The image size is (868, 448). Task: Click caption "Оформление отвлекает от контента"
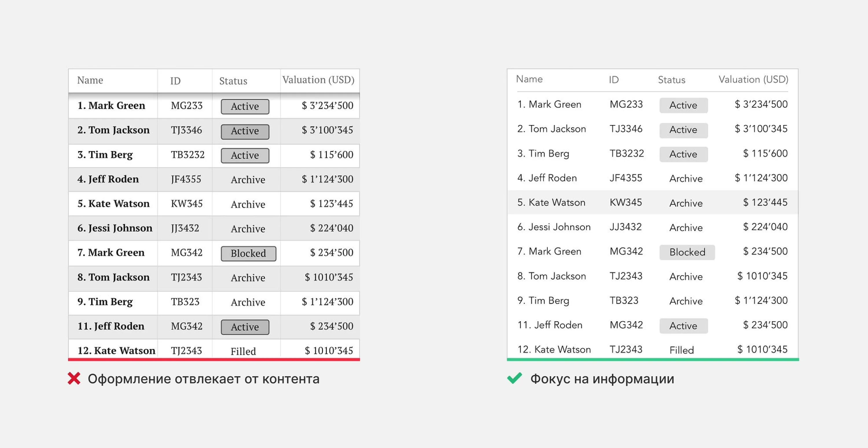203,379
